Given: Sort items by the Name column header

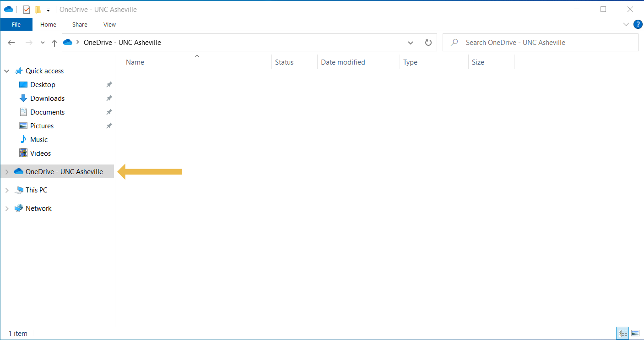Looking at the screenshot, I should tap(135, 62).
